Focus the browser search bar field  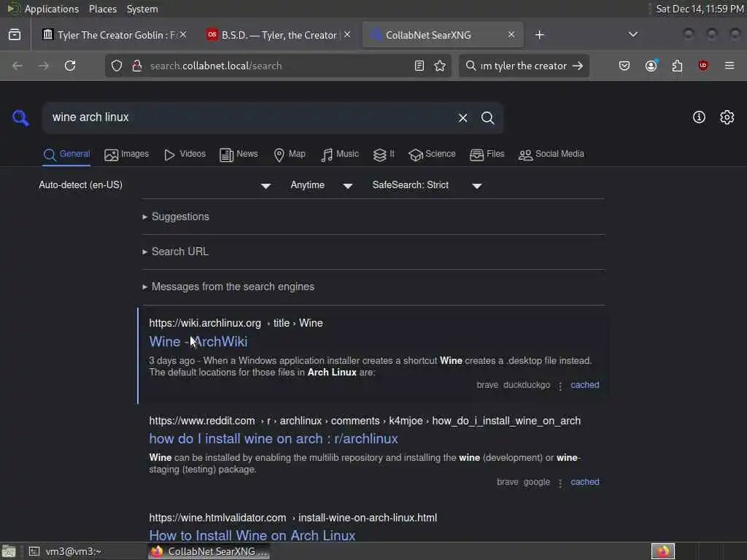point(522,66)
